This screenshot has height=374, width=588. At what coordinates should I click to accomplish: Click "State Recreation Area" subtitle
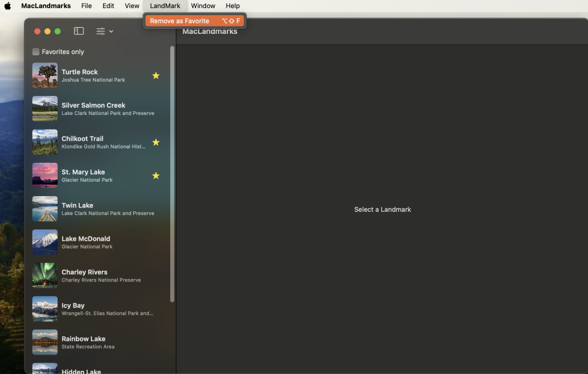88,346
